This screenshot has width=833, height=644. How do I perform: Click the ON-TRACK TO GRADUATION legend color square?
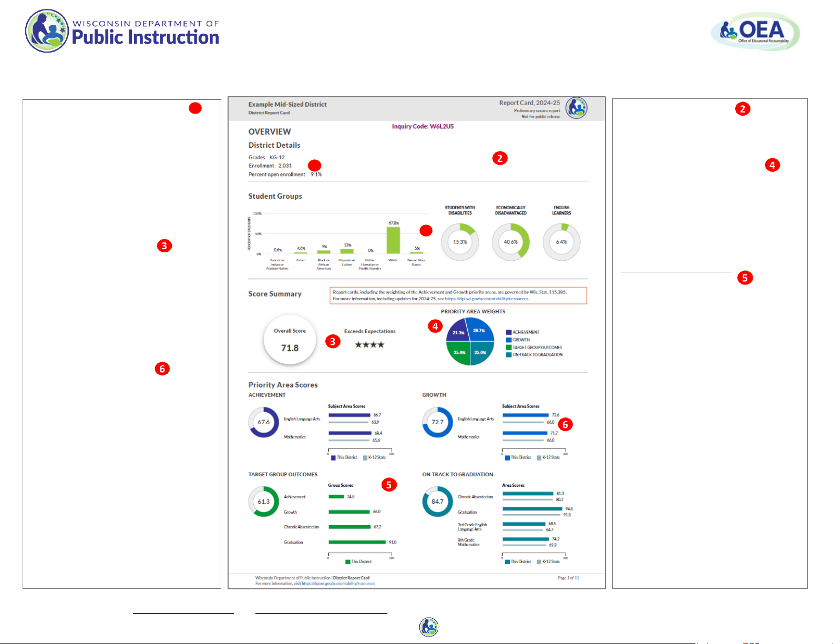point(509,355)
